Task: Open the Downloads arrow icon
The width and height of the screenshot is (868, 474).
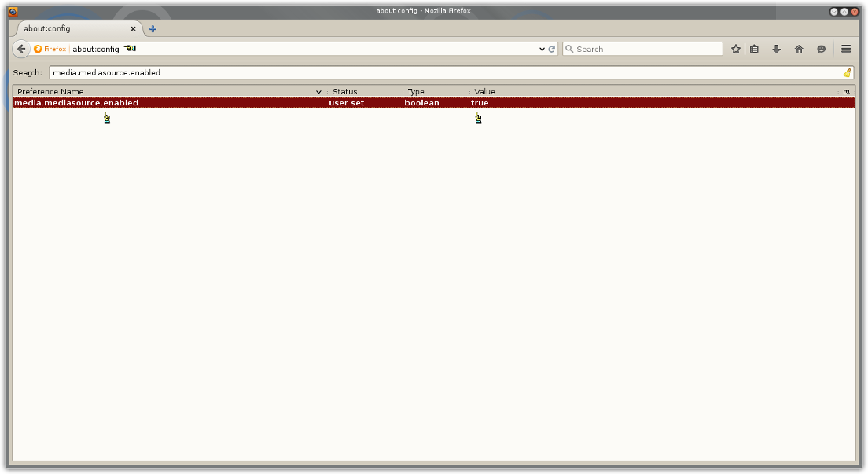Action: 777,49
